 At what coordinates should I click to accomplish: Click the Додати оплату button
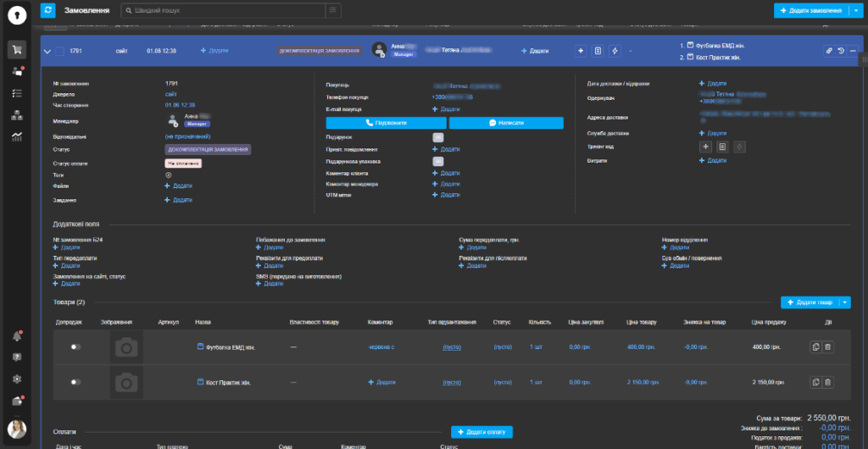click(x=481, y=432)
